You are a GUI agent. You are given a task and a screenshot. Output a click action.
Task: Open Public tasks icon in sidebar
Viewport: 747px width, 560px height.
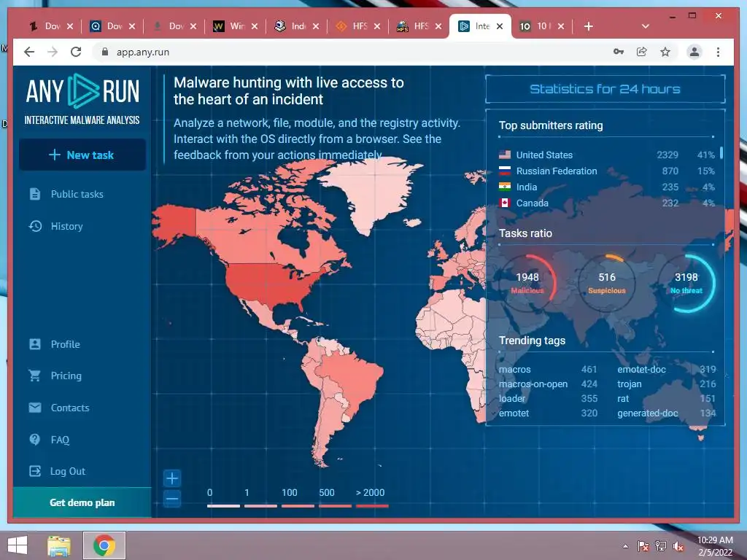[35, 194]
